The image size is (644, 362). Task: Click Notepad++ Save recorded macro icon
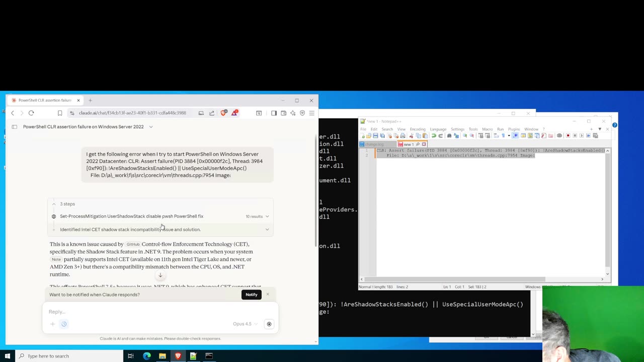[x=595, y=135]
